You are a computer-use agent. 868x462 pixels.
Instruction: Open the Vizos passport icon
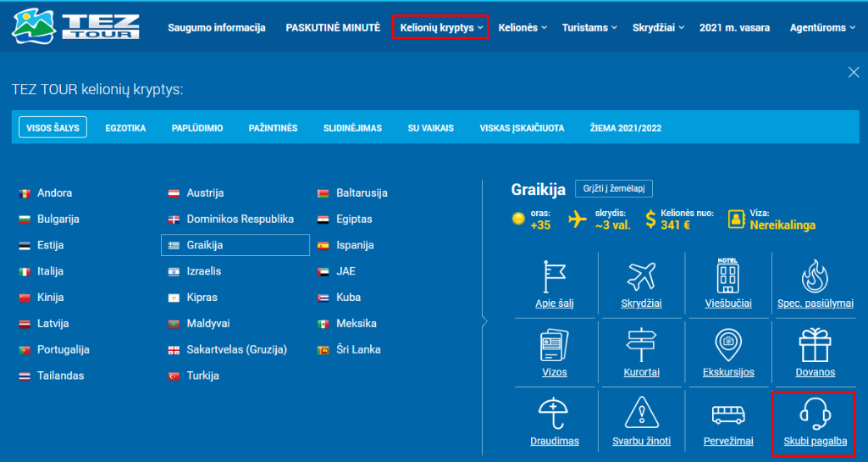click(554, 344)
